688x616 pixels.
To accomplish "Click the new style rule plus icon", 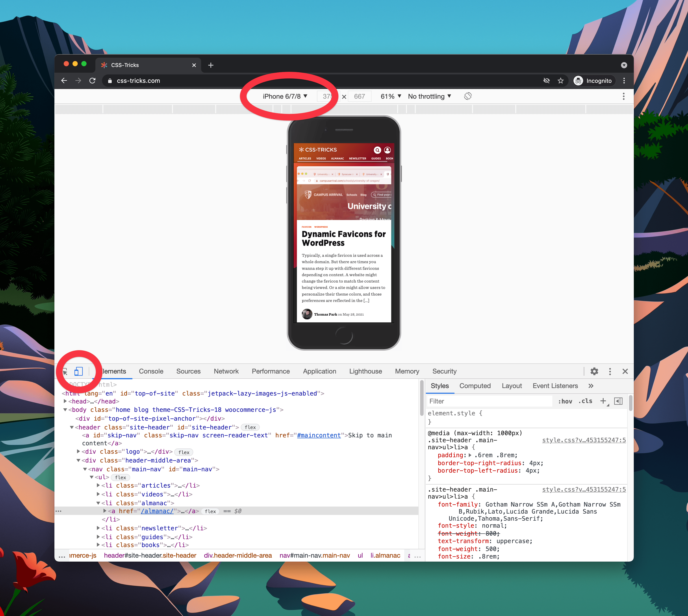I will (x=603, y=401).
